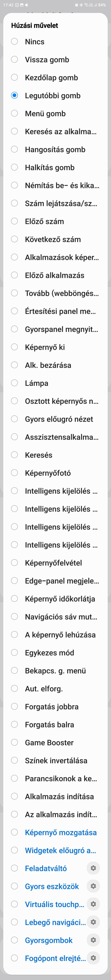Viewport: 111px width, 980px height.
Task: Choose Feladatváltó blue option label
Action: tap(46, 868)
